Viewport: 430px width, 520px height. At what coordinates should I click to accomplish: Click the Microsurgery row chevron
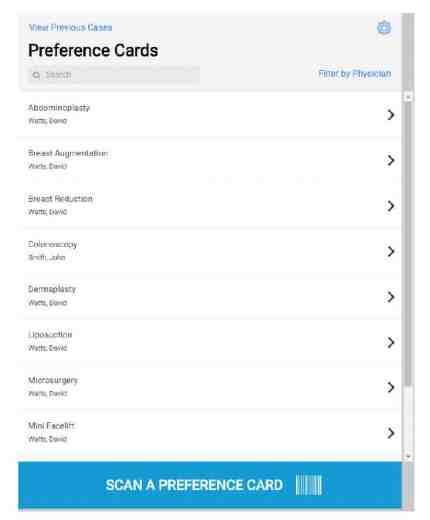(x=391, y=387)
